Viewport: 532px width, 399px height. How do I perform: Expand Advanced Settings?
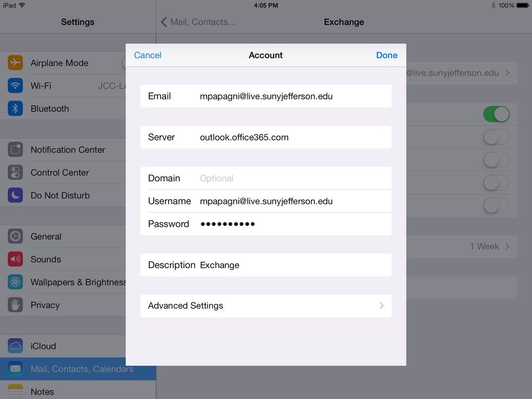[265, 306]
